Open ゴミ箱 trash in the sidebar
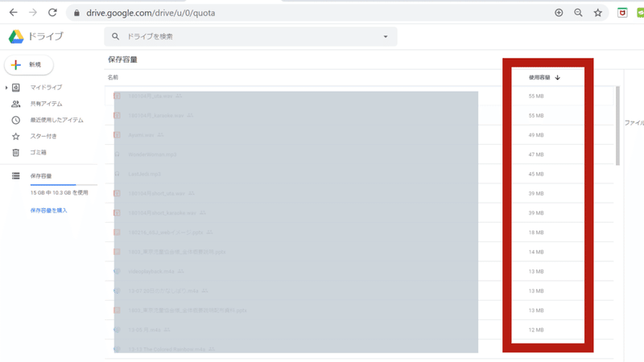 click(38, 152)
